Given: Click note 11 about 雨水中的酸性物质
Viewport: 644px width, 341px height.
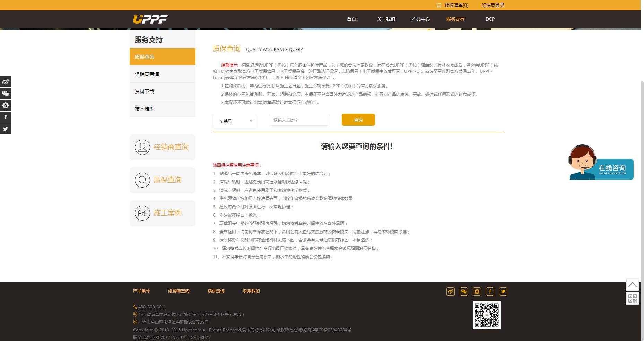Looking at the screenshot, I should click(273, 256).
